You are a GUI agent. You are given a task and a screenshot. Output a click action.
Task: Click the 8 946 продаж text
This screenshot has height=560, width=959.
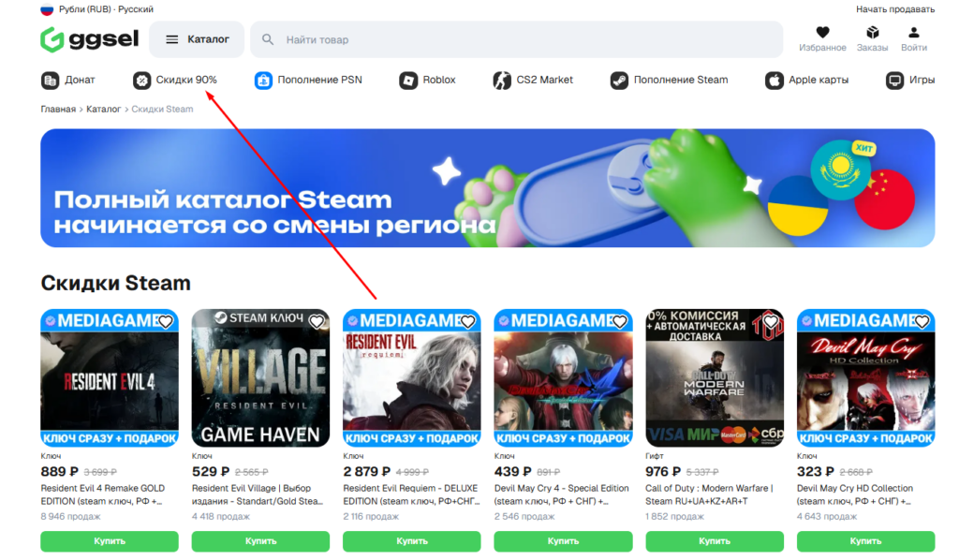click(x=70, y=517)
